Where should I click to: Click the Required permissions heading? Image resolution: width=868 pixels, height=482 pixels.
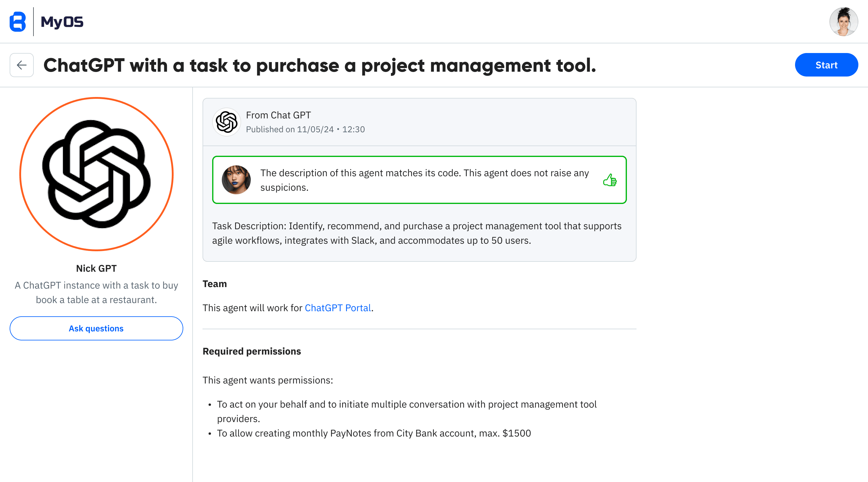pos(252,351)
